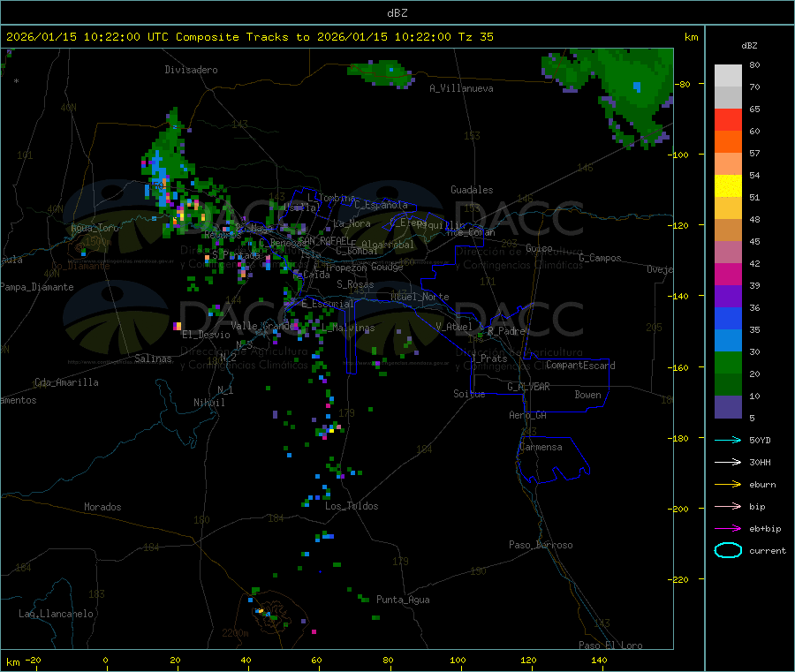Image resolution: width=795 pixels, height=672 pixels.
Task: Click the 'Paso_El_Loro' map label
Action: click(610, 646)
